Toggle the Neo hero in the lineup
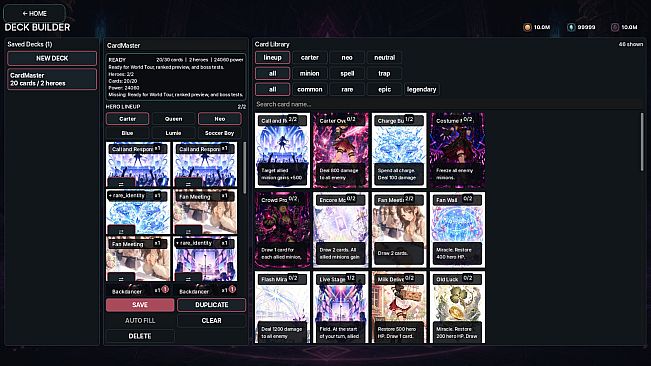Screen dimensions: 651x366 pos(220,119)
